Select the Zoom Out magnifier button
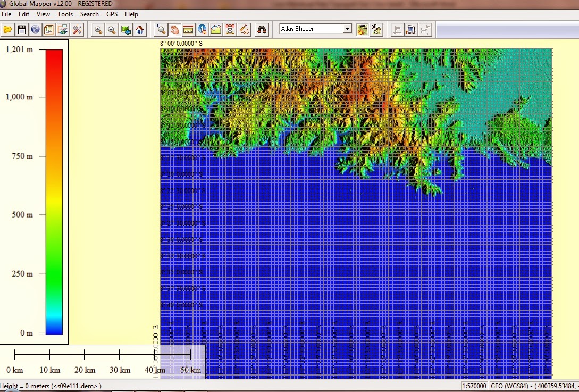The width and height of the screenshot is (579, 392). point(112,30)
